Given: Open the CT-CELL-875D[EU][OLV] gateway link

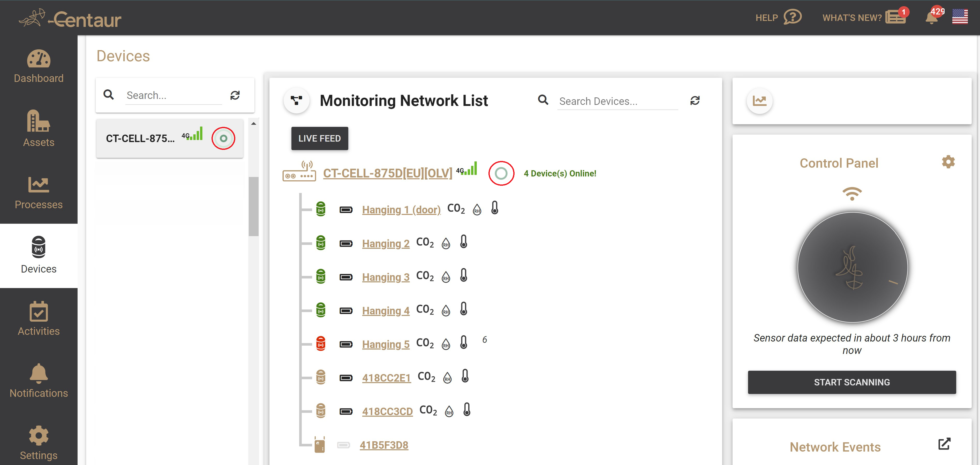Looking at the screenshot, I should coord(387,173).
